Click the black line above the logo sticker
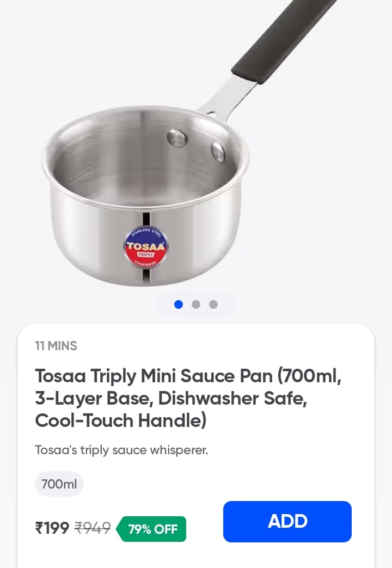The height and width of the screenshot is (568, 392). pos(146,221)
